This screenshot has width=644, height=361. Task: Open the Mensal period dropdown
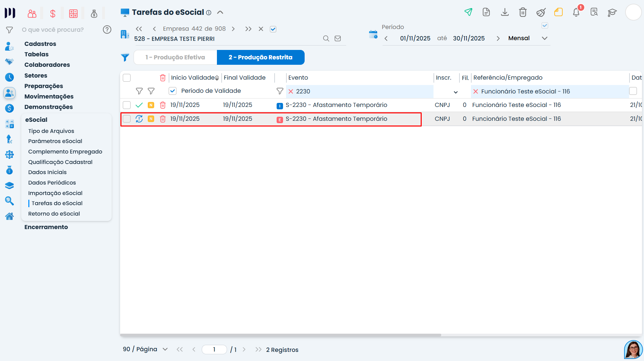click(544, 38)
